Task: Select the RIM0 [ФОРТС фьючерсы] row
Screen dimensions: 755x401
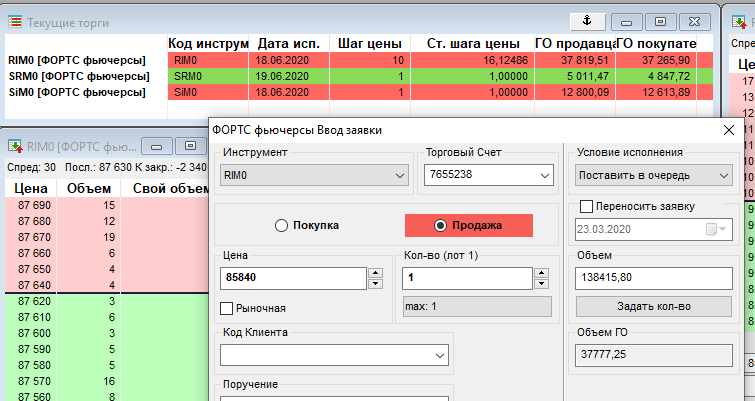Action: (77, 61)
